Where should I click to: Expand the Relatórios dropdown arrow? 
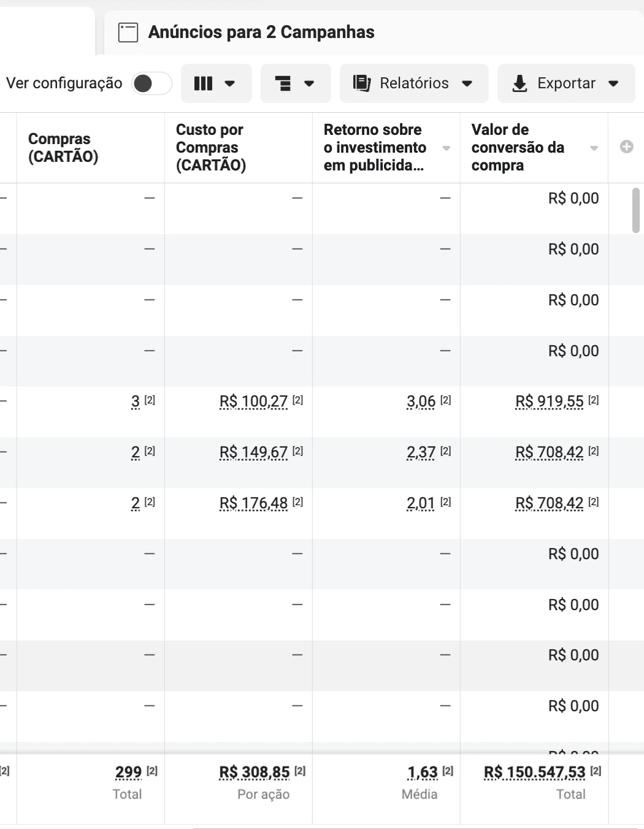(467, 83)
